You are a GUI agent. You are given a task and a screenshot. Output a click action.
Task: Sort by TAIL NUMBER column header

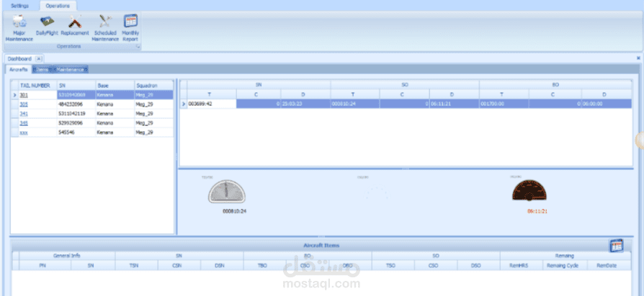(37, 86)
